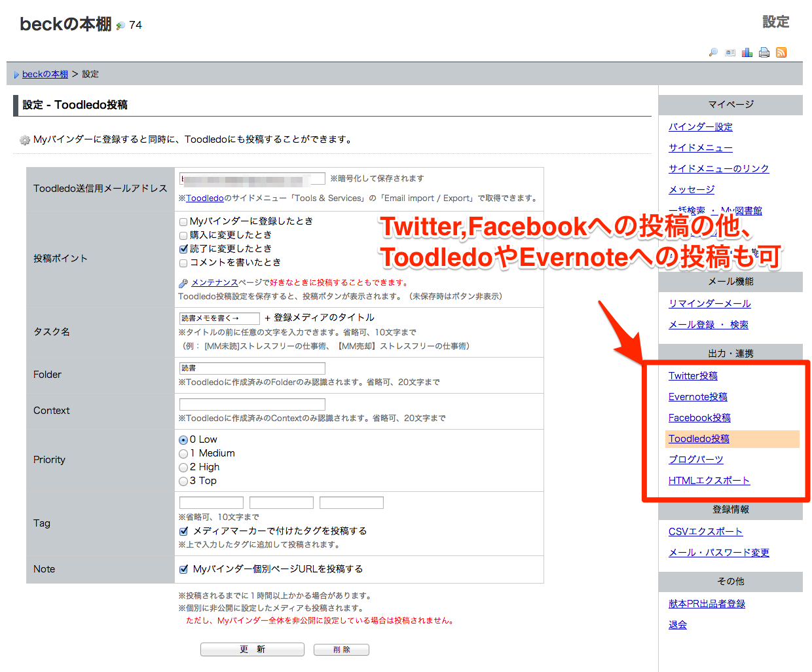Click the printer icon
Viewport: 812px width, 672px height.
point(764,52)
